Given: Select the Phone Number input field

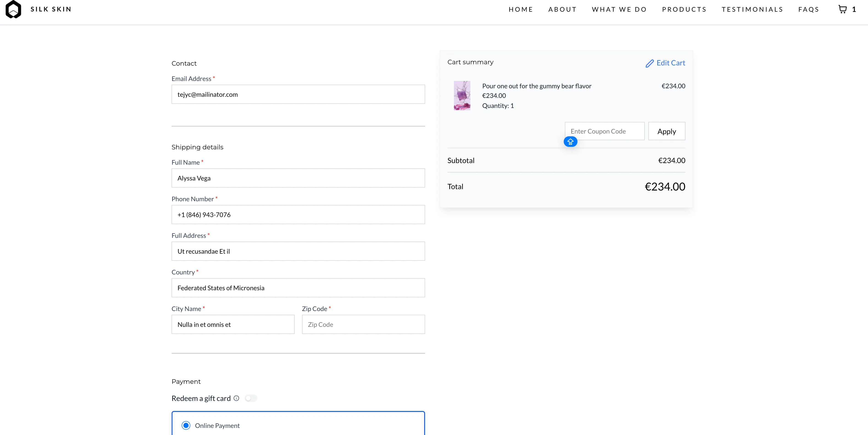Looking at the screenshot, I should pyautogui.click(x=298, y=215).
